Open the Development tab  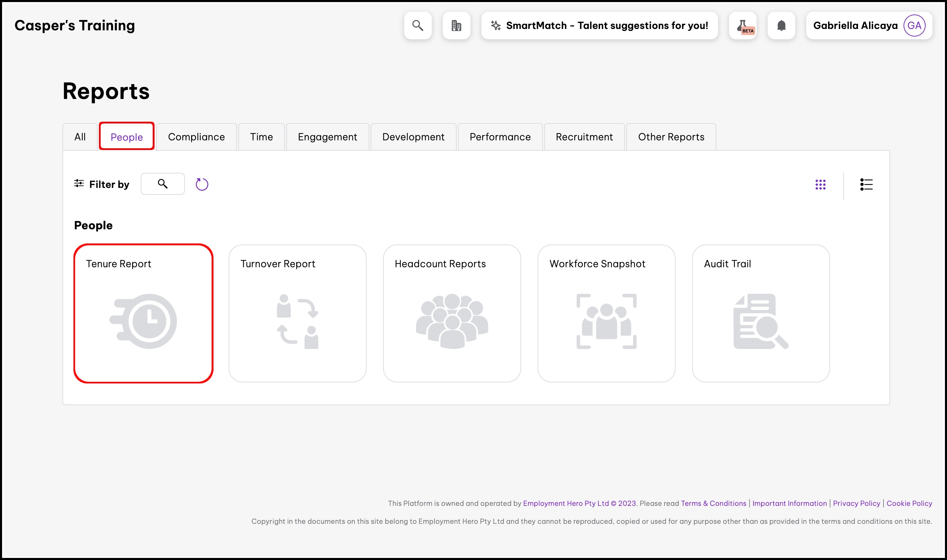413,137
